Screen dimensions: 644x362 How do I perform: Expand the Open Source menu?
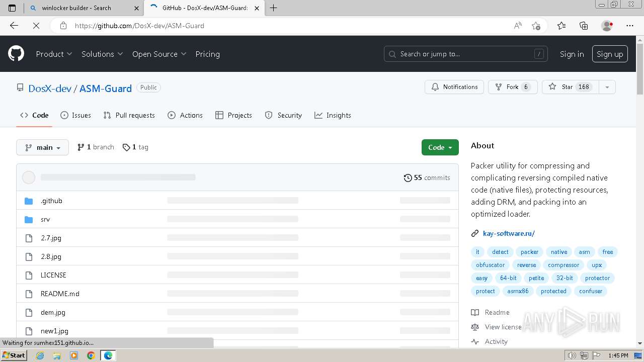click(159, 54)
